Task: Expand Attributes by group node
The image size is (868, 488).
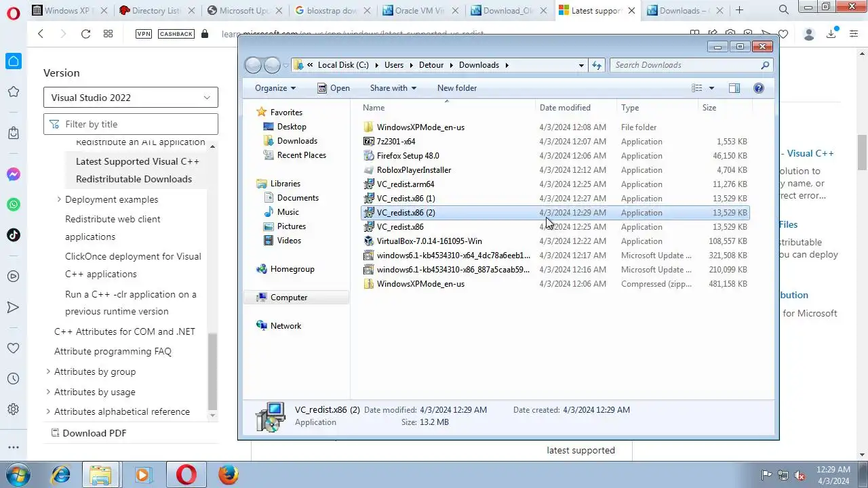Action: tap(48, 371)
